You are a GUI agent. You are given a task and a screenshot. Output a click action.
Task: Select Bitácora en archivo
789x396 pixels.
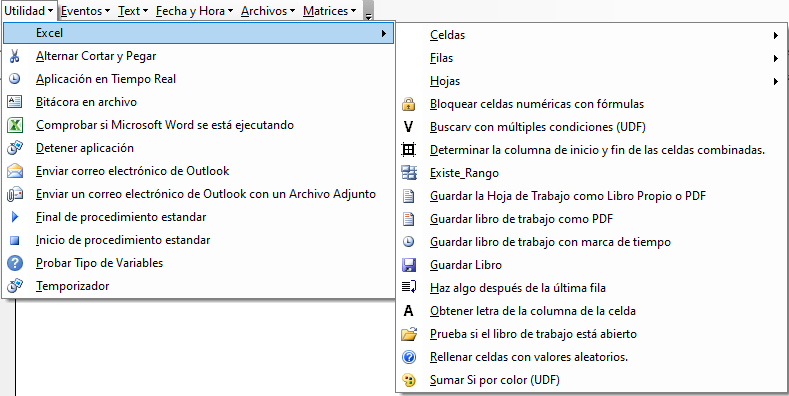(x=199, y=102)
